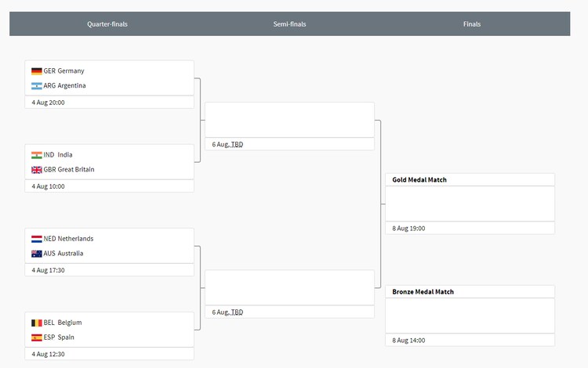Click the India flag icon

tap(36, 155)
